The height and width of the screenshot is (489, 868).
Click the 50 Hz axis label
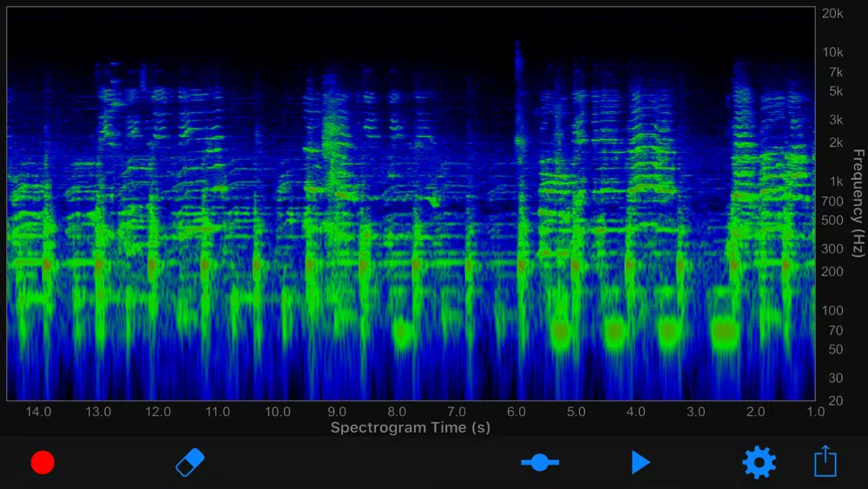click(x=836, y=349)
